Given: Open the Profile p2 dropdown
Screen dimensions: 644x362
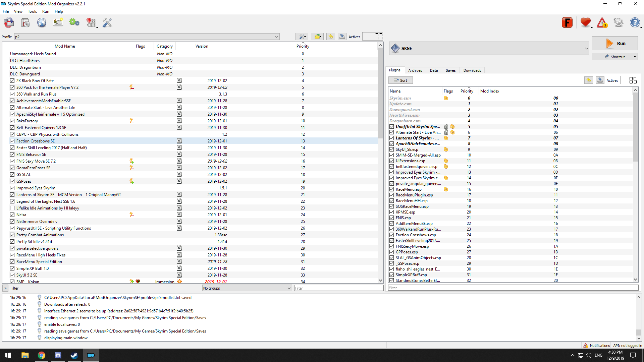Looking at the screenshot, I should pyautogui.click(x=147, y=37).
